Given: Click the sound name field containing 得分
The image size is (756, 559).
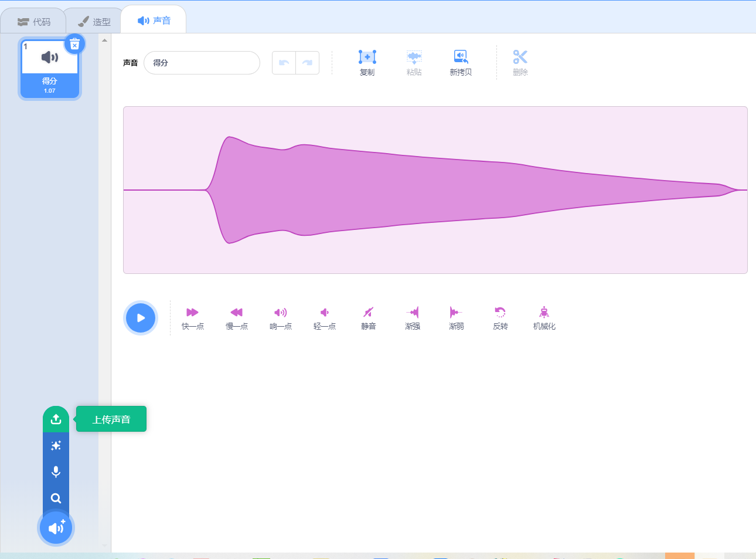Looking at the screenshot, I should (x=202, y=63).
